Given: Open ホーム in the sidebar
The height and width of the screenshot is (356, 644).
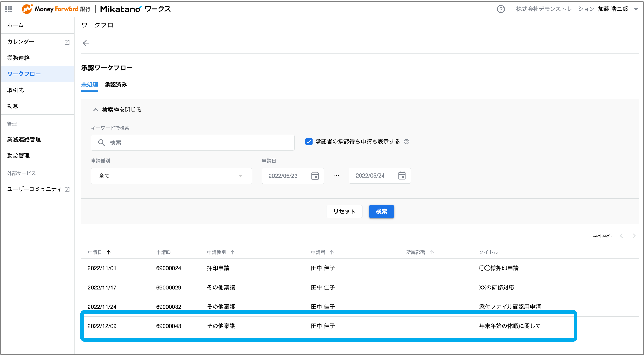Looking at the screenshot, I should 38,25.
